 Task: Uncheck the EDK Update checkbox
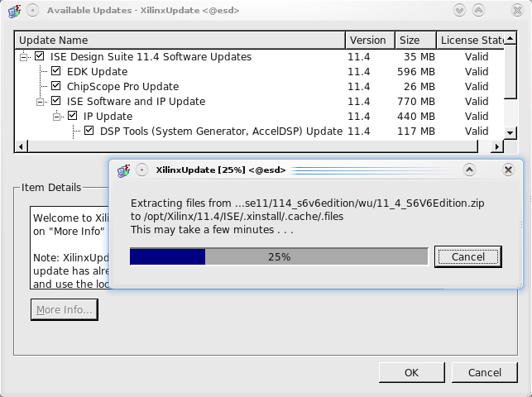[56, 72]
